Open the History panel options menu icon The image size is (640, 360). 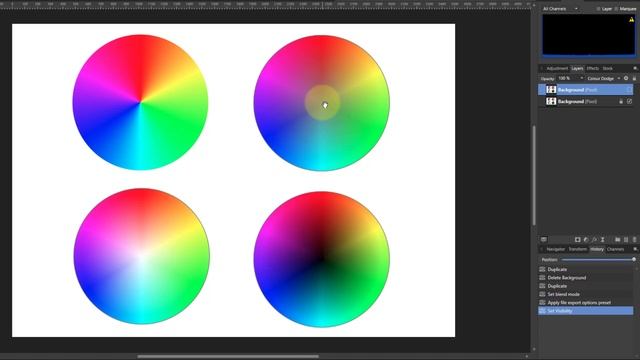coord(635,249)
